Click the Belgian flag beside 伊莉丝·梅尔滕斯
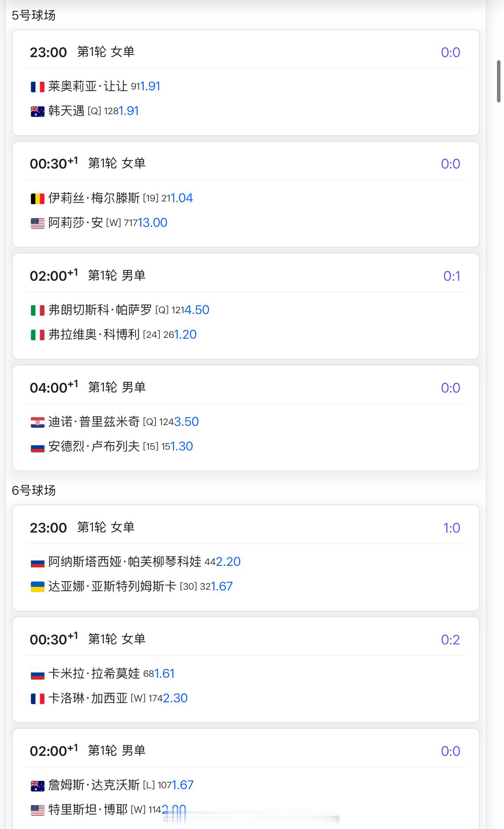504x829 pixels. point(38,199)
